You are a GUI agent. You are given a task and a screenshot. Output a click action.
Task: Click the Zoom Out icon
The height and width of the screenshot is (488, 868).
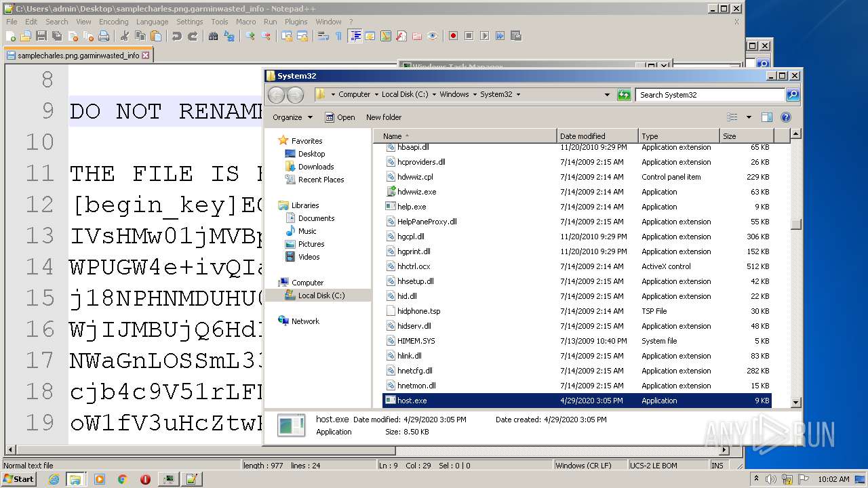(266, 36)
